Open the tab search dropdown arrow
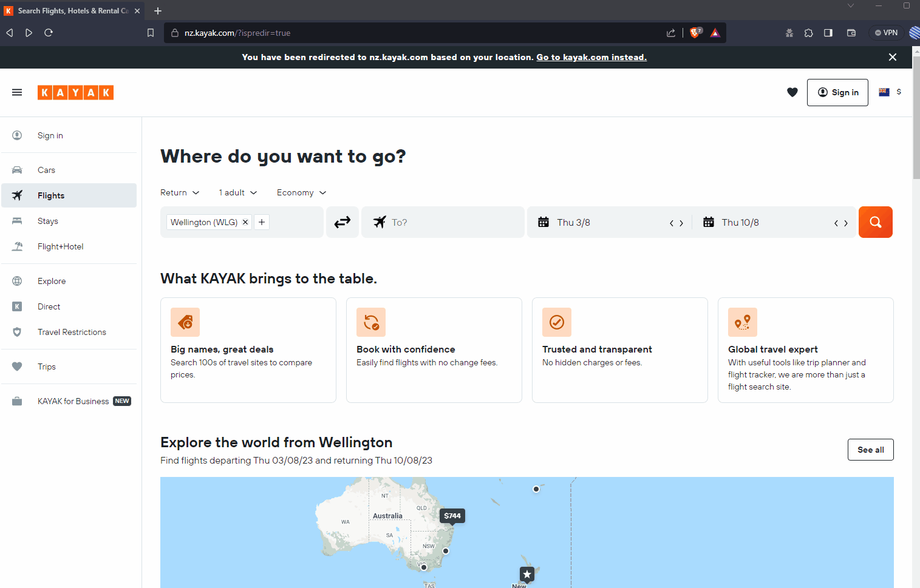Image resolution: width=920 pixels, height=588 pixels. [851, 5]
